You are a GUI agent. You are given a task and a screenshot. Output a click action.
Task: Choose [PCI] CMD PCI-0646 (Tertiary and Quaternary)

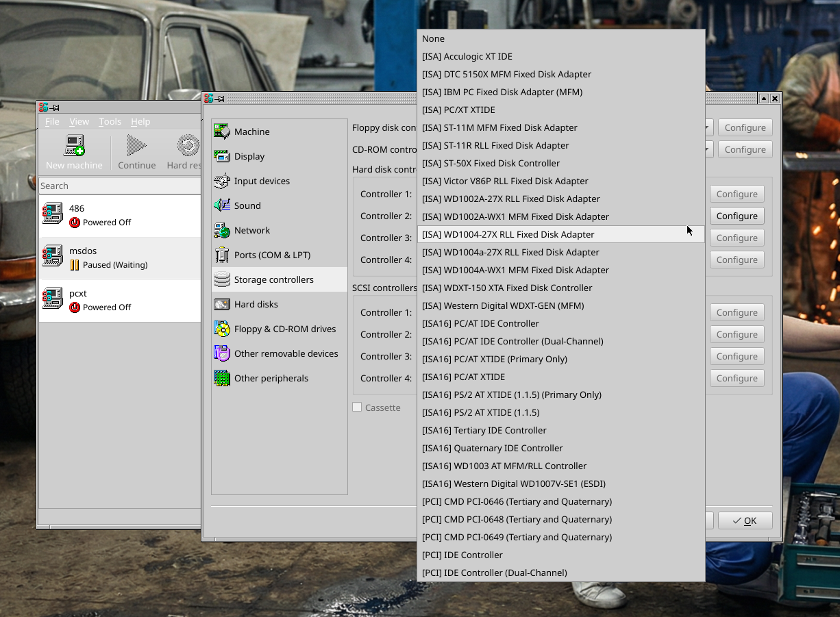point(561,501)
